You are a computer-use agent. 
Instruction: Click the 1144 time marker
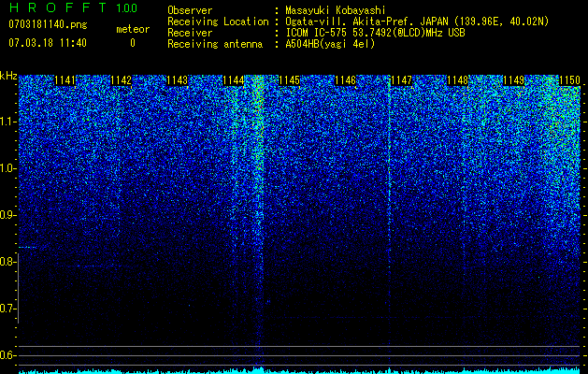tap(234, 80)
